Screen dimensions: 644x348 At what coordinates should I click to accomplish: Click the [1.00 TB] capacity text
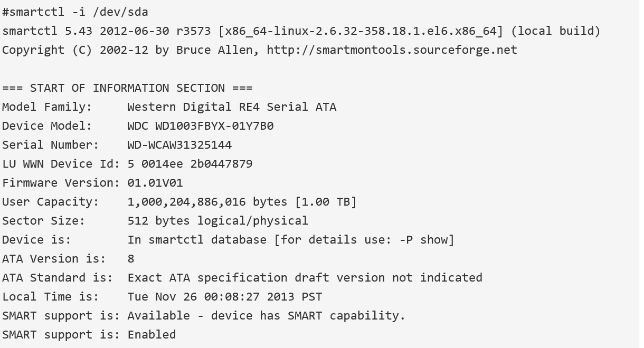point(326,202)
